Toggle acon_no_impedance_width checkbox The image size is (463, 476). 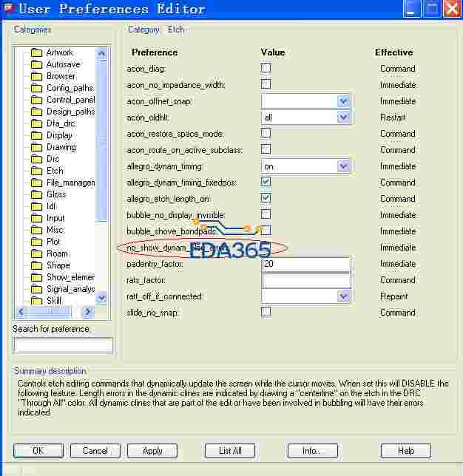tap(266, 84)
